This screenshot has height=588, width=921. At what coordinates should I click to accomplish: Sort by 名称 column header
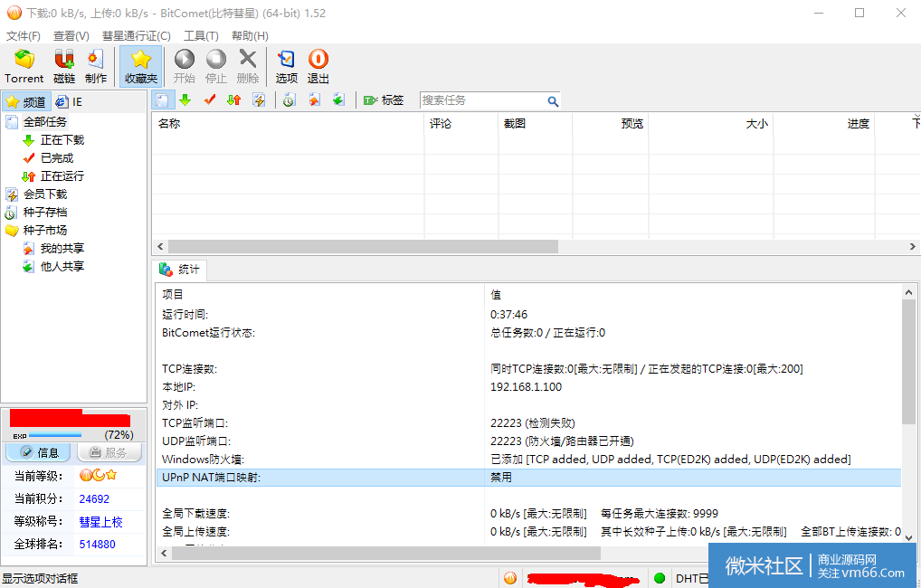288,123
